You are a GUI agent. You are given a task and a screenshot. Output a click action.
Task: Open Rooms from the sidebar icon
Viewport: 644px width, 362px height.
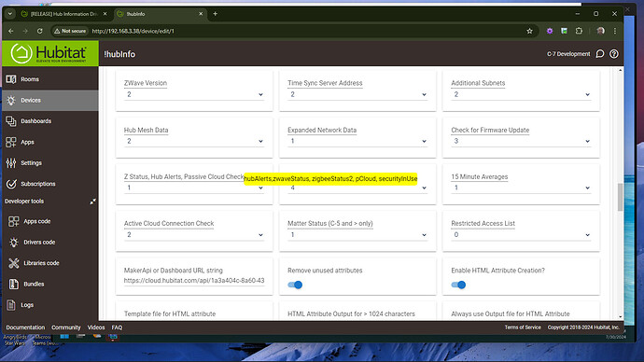[11, 79]
